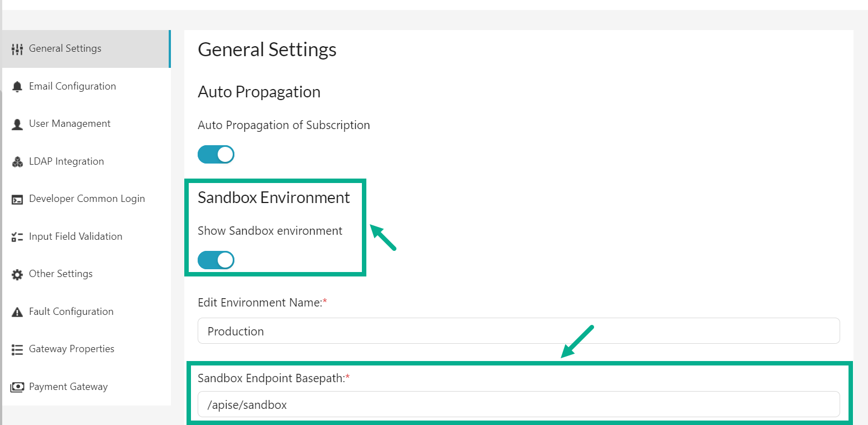Screen dimensions: 868x425
Task: Select the highlighted General Settings sidebar entry
Action: coord(65,48)
